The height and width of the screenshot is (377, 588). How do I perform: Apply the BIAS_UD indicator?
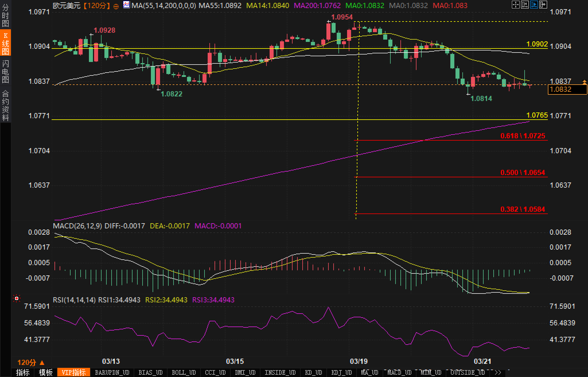click(151, 372)
